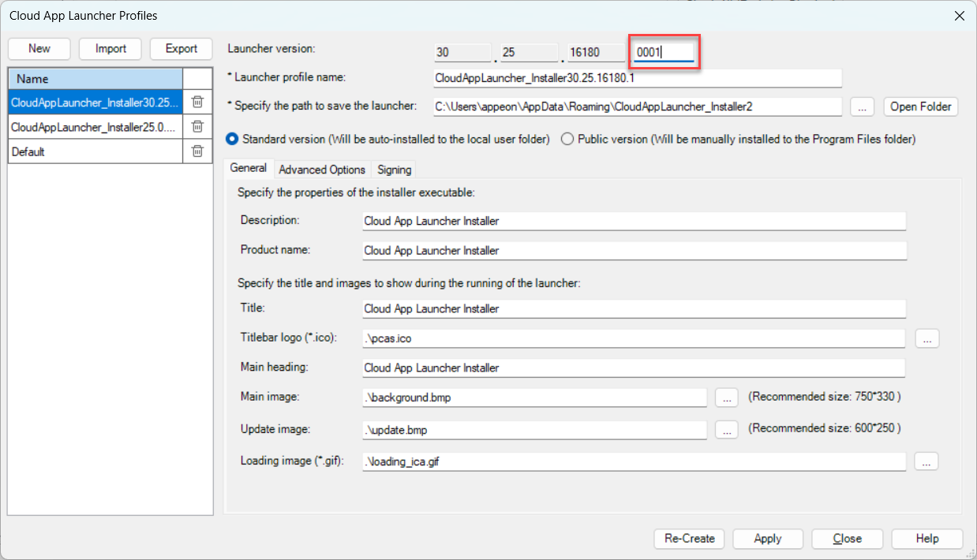Browse for the Titlebar logo file
Viewport: 977px width, 560px height.
[926, 338]
